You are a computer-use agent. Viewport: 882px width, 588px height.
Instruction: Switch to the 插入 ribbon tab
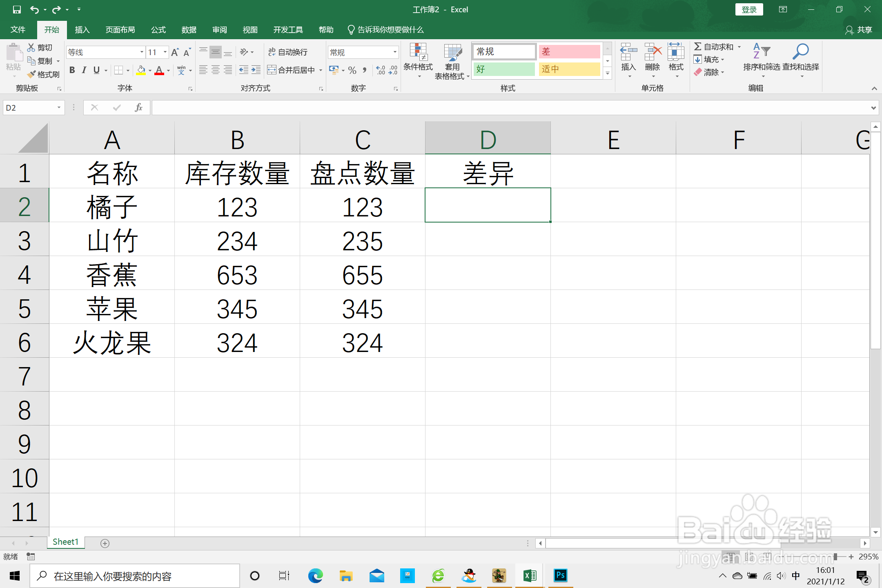[82, 29]
